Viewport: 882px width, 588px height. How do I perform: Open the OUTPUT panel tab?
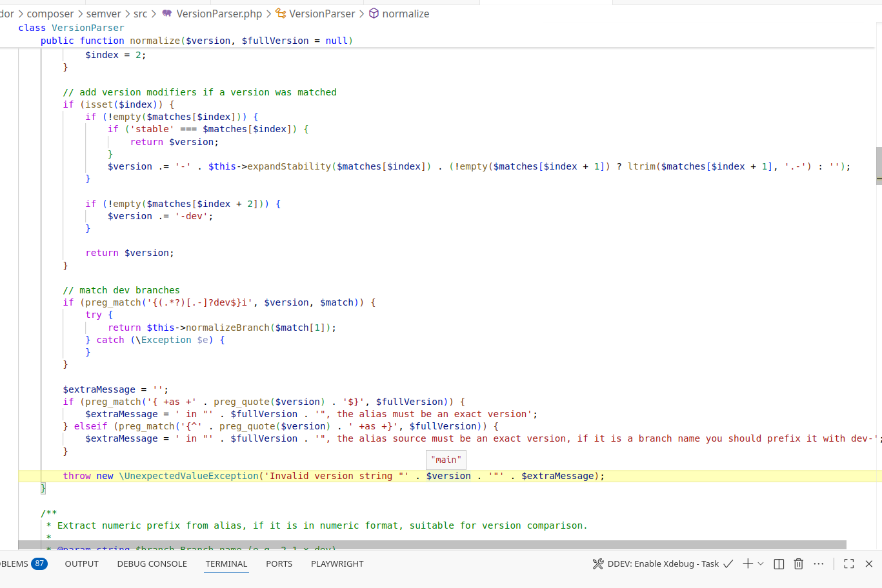(81, 563)
